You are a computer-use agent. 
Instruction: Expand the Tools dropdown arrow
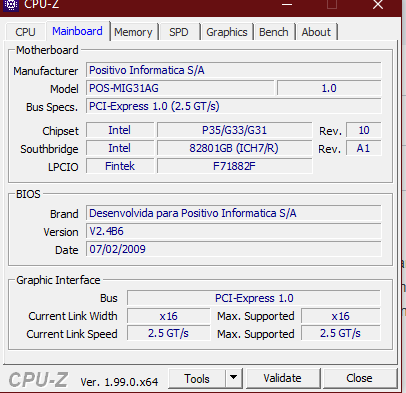tap(234, 378)
